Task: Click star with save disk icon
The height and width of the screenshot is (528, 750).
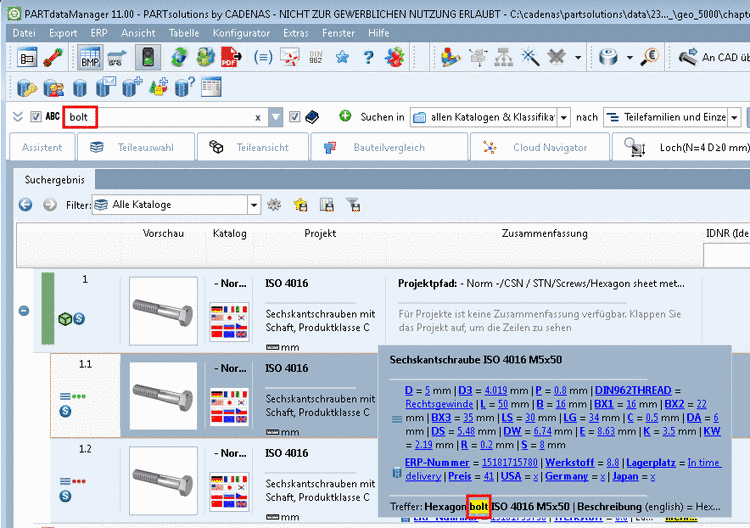Action: click(x=301, y=205)
